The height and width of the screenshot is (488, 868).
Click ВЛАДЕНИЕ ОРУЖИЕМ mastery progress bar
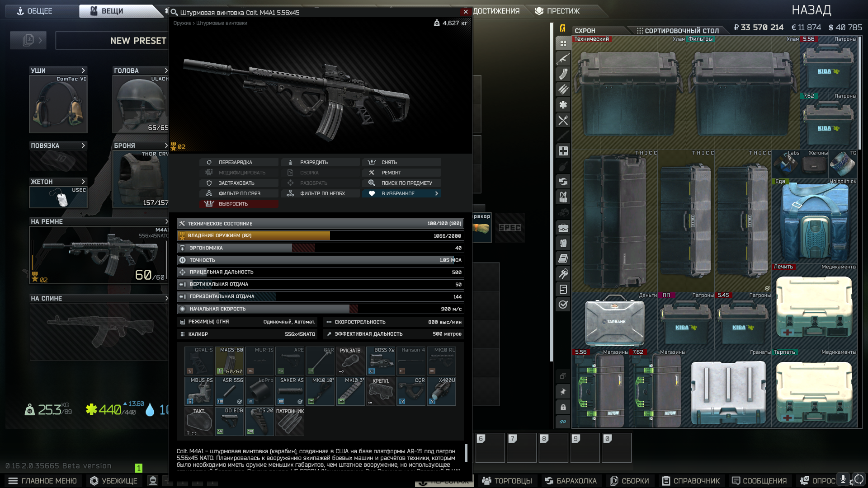click(321, 235)
